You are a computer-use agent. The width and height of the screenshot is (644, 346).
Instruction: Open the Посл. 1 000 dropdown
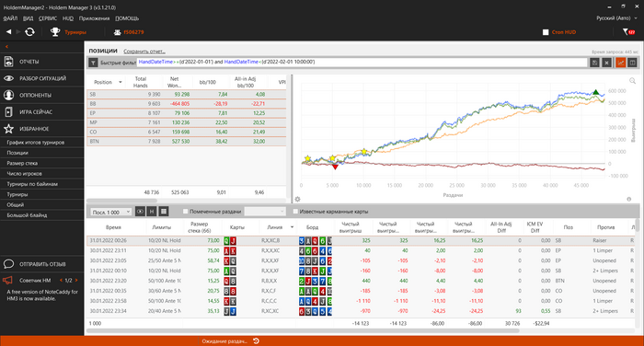click(111, 212)
